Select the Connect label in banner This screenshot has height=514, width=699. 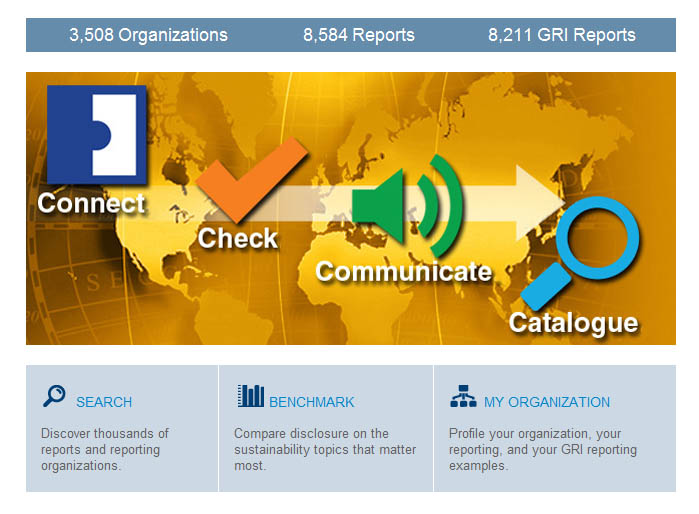tap(91, 204)
